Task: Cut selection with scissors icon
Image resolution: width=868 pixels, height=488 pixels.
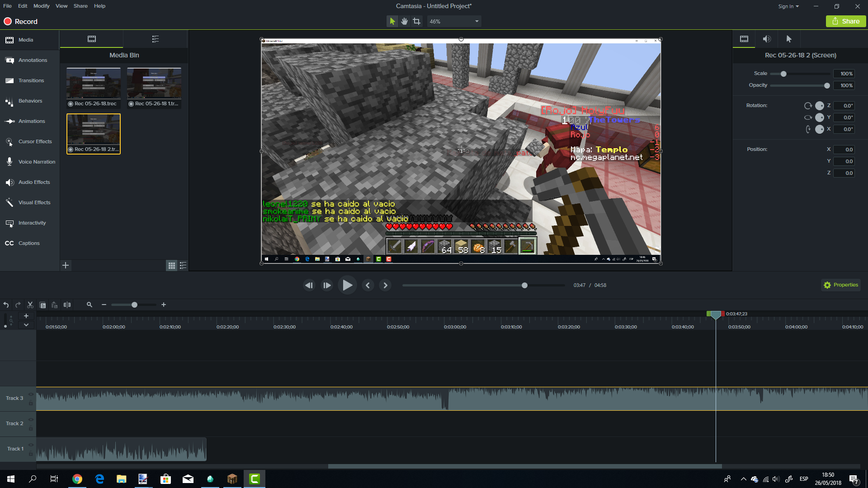Action: click(30, 305)
